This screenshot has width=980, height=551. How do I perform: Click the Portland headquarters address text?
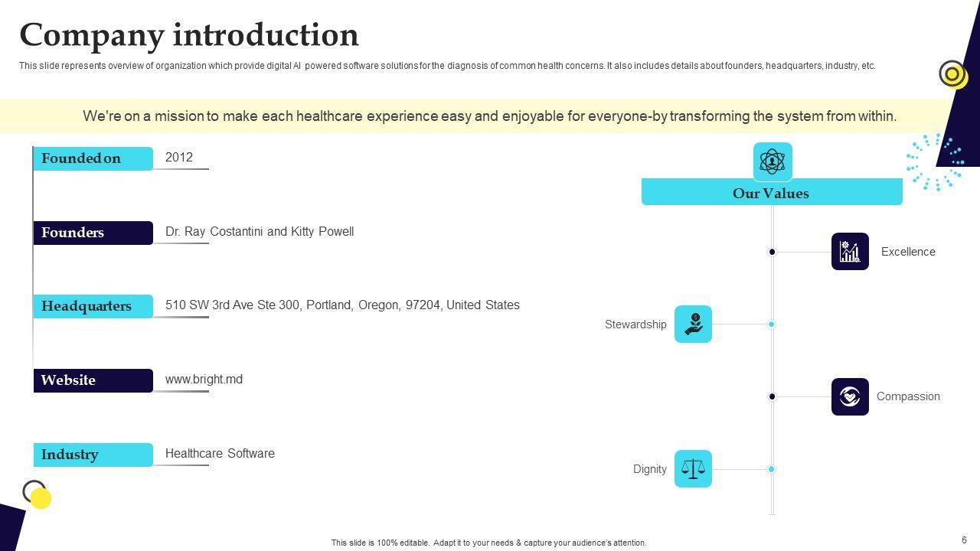(342, 305)
